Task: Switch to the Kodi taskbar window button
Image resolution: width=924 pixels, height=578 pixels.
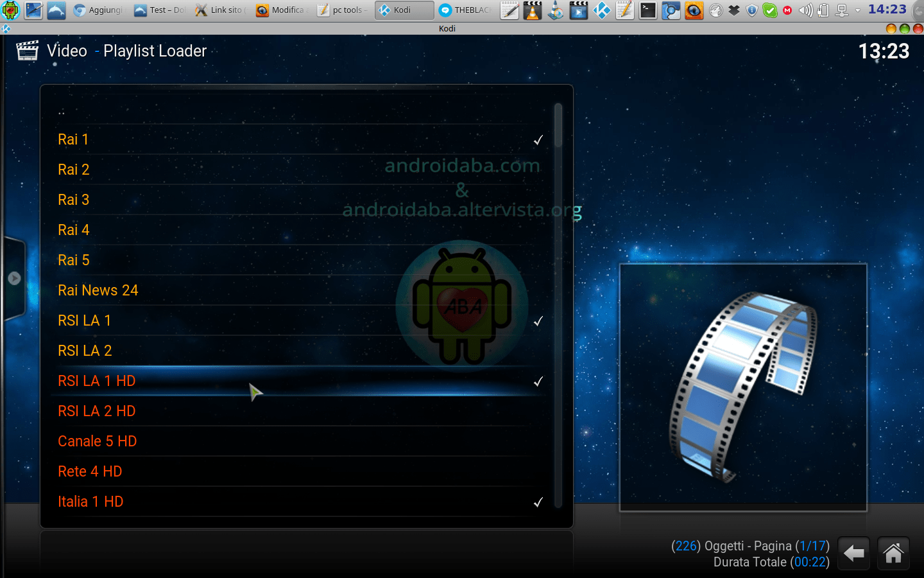Action: click(404, 10)
